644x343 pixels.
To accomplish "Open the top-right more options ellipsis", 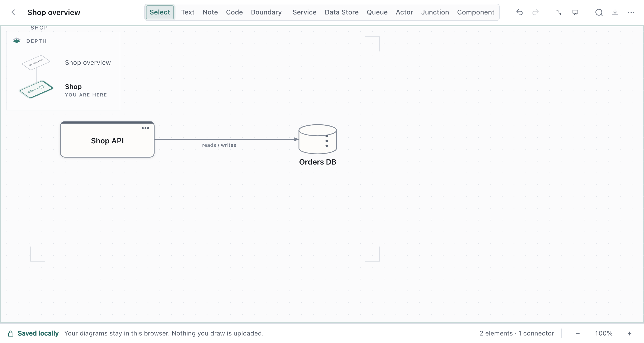I will (631, 12).
